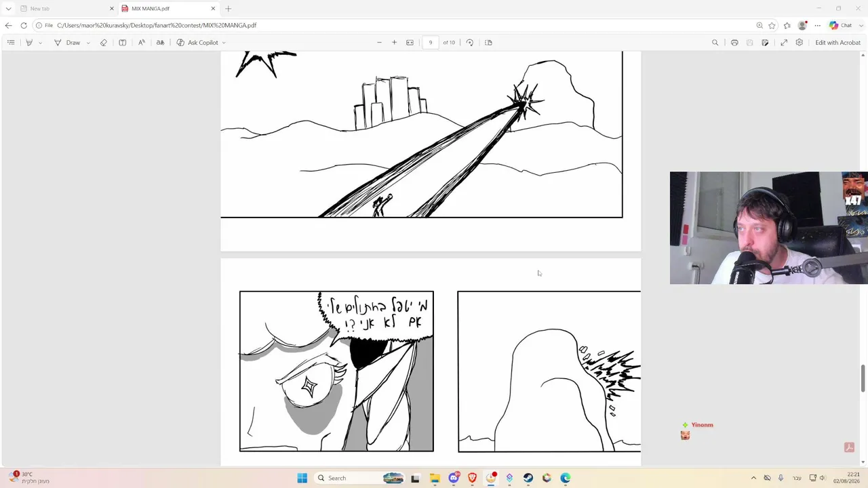The image size is (868, 488).
Task: Start the Read aloud tool
Action: (x=142, y=43)
